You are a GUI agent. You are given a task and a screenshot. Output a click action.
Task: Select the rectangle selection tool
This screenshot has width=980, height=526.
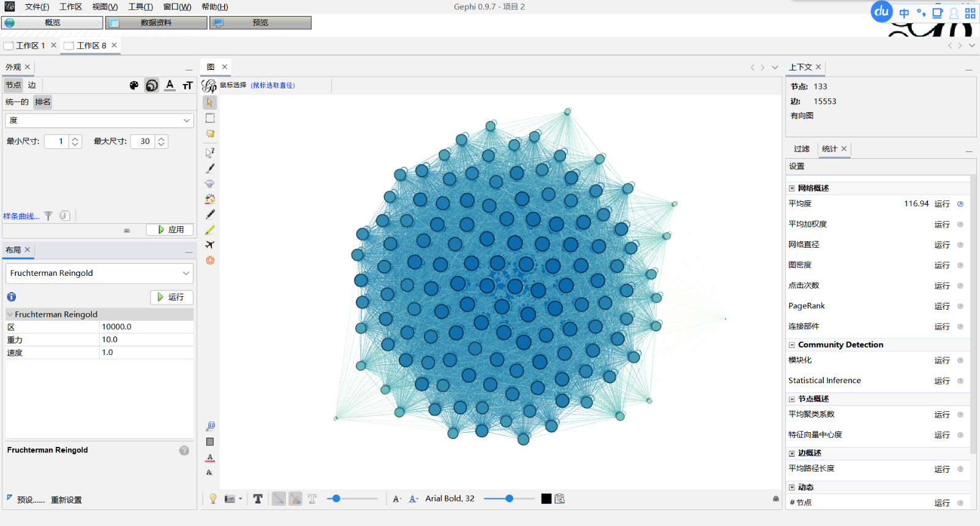pyautogui.click(x=210, y=118)
